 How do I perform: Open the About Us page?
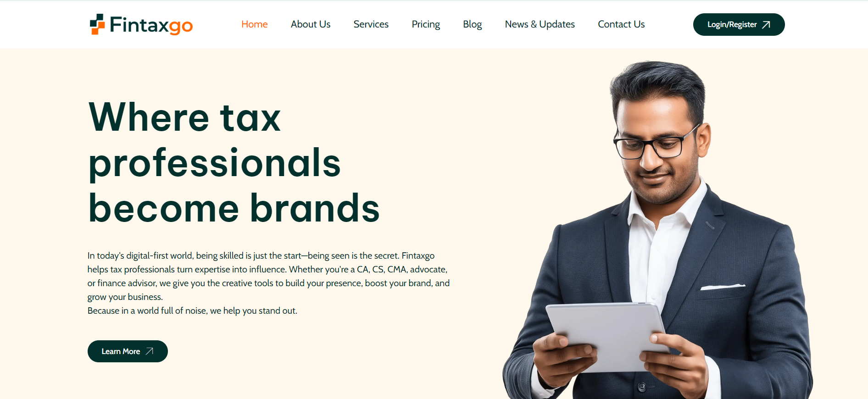coord(311,24)
